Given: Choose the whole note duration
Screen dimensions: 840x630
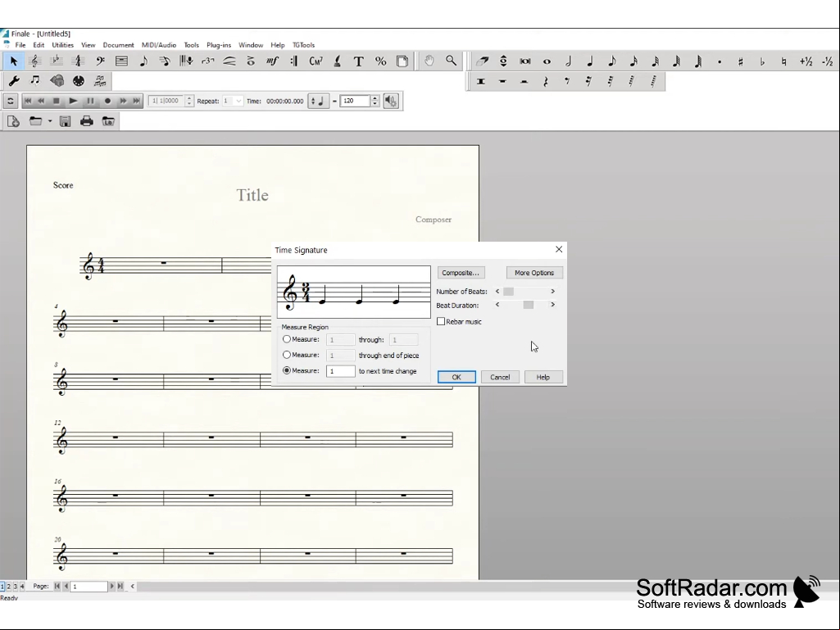Looking at the screenshot, I should click(547, 61).
